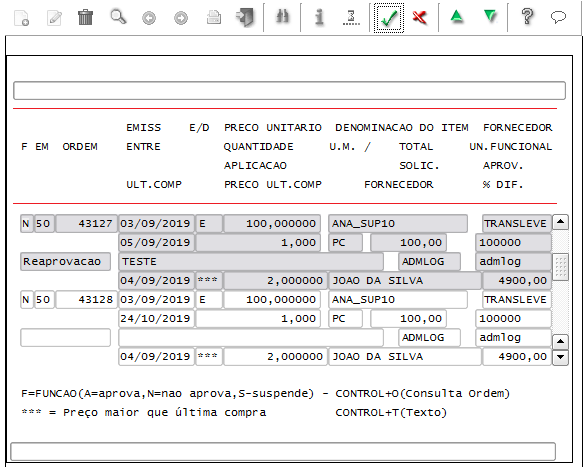
Task: Click the green checkmark confirm icon
Action: coord(388,18)
